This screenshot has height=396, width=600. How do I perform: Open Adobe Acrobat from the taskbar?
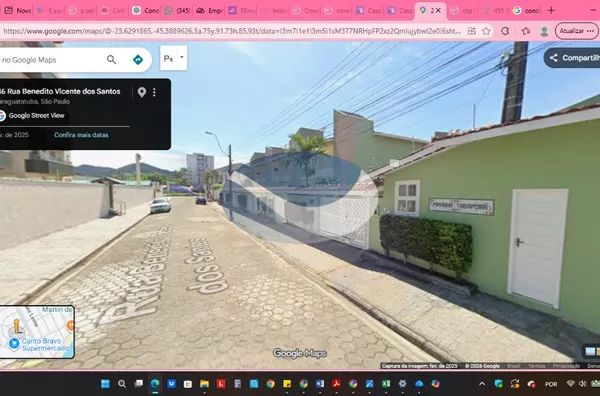(336, 383)
